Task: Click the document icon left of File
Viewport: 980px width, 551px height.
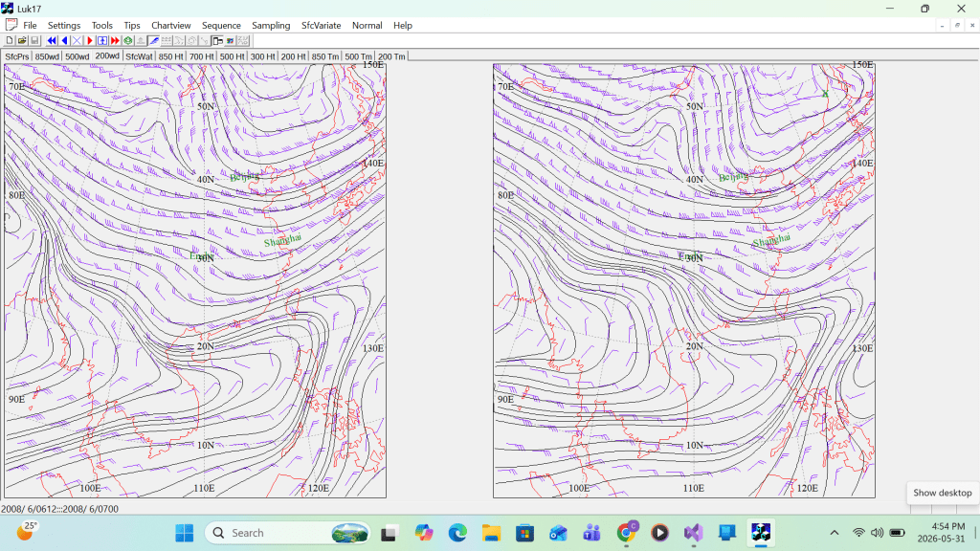Action: coord(11,25)
